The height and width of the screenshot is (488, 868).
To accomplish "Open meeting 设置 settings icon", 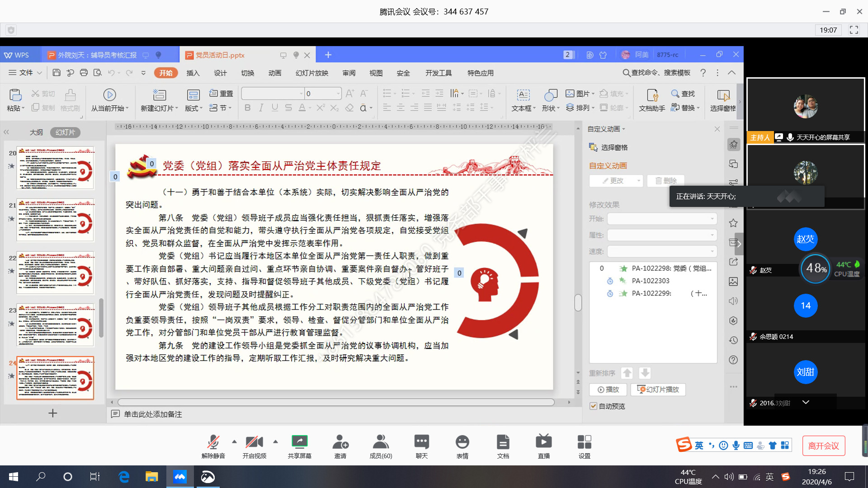I will point(584,441).
